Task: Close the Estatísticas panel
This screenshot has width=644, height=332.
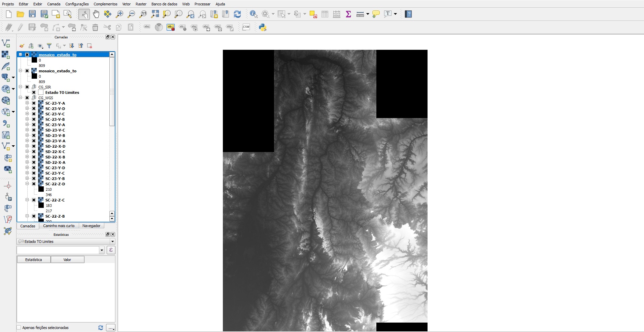Action: (x=113, y=234)
